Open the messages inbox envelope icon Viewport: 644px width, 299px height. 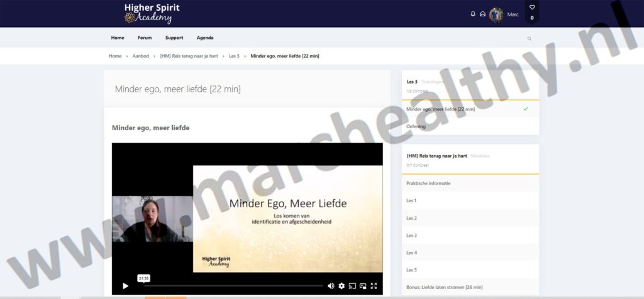(x=482, y=14)
